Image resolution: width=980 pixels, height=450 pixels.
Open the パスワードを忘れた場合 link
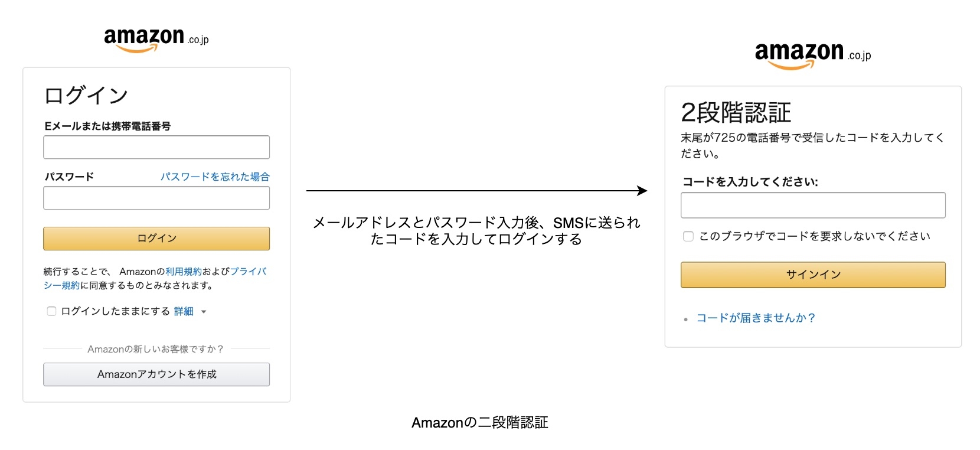click(x=215, y=177)
